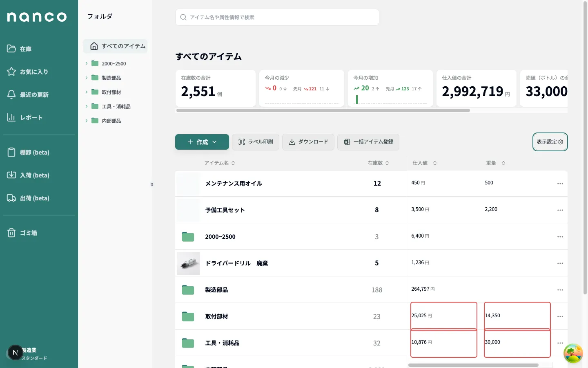Open 最近の更新 recent updates
588x368 pixels.
[28, 94]
